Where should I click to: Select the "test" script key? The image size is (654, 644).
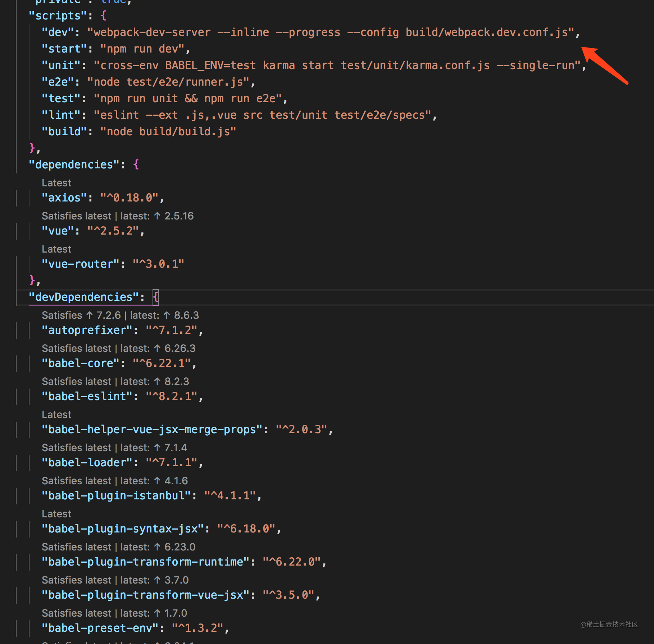point(61,99)
